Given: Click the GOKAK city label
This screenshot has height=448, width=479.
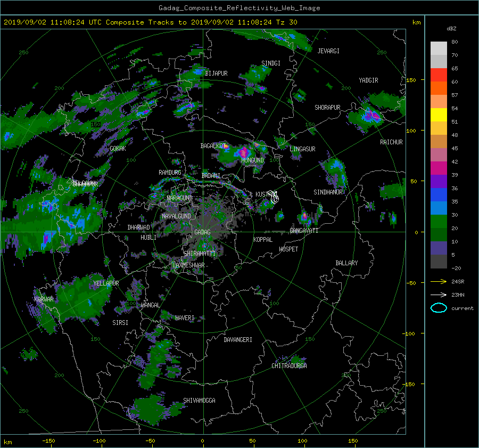Looking at the screenshot, I should coord(118,149).
